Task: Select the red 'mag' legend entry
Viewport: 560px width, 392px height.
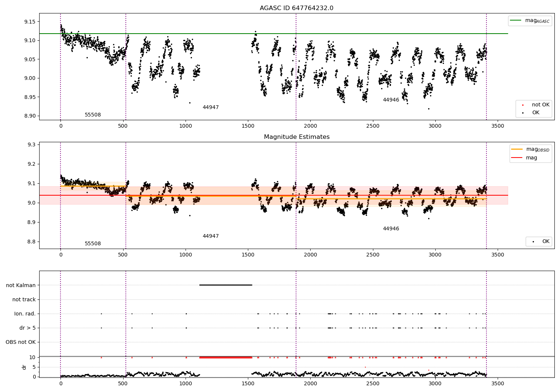Action: click(524, 158)
